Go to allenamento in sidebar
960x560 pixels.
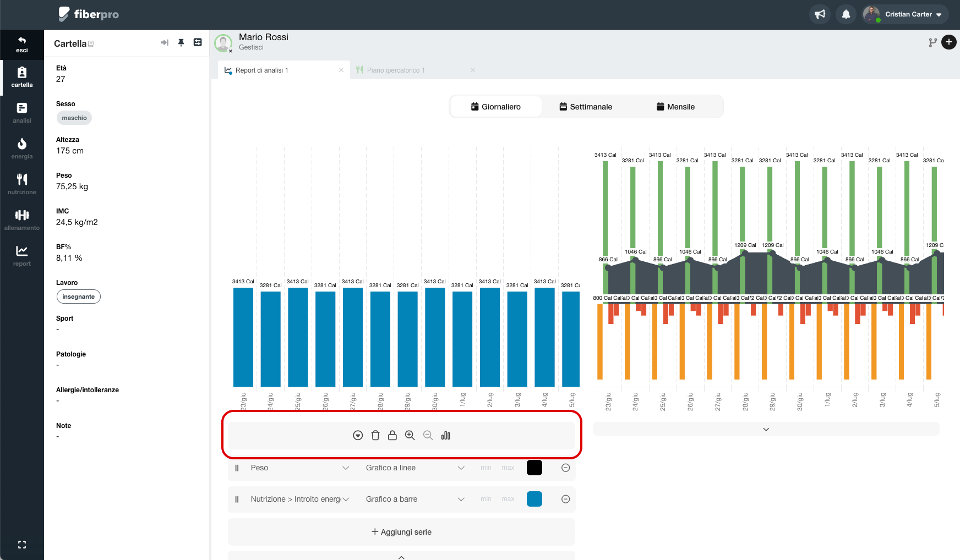click(22, 219)
